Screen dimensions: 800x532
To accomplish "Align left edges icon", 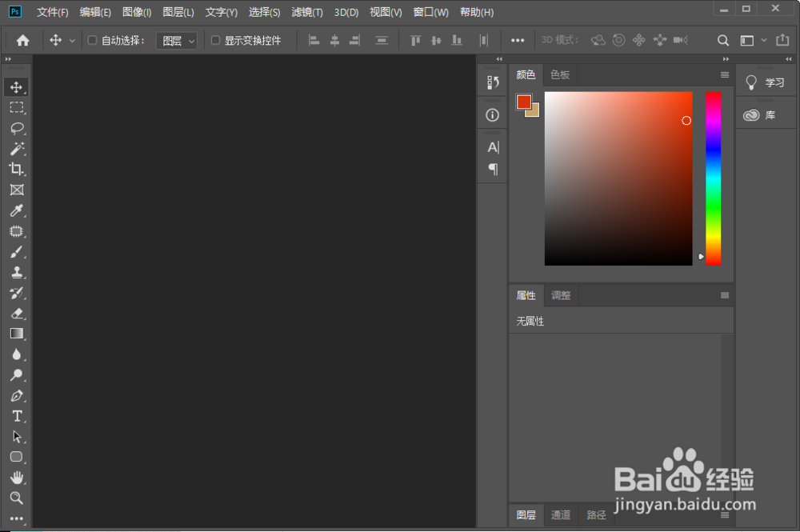I will pos(314,40).
